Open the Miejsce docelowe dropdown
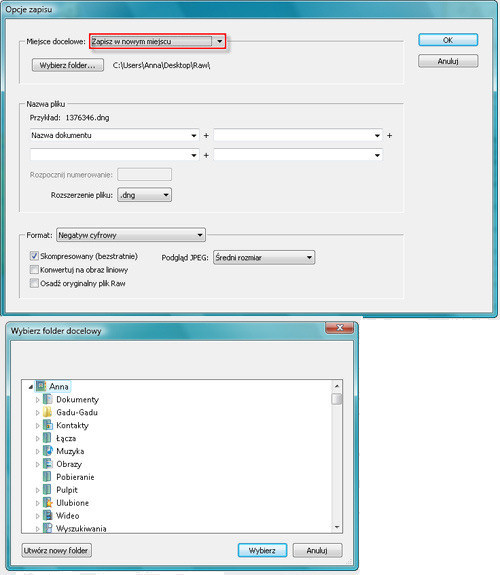 (157, 41)
